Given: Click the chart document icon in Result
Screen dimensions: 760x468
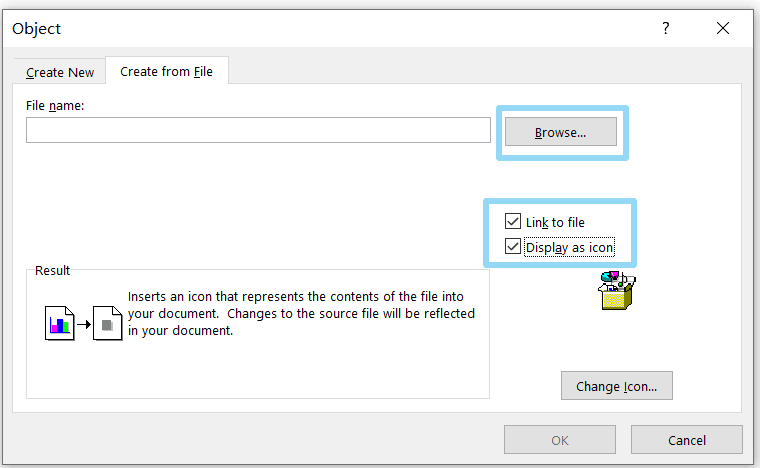Looking at the screenshot, I should tap(60, 323).
